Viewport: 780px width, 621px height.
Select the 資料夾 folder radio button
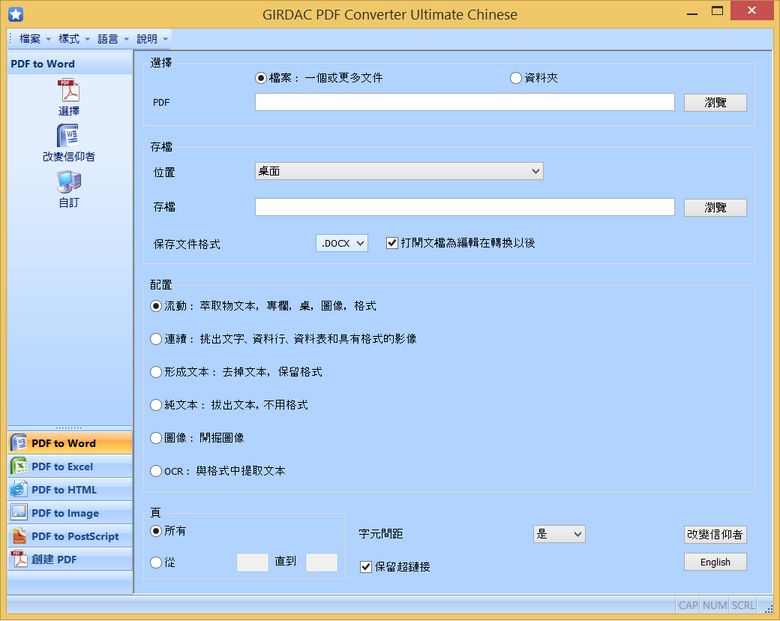tap(516, 78)
